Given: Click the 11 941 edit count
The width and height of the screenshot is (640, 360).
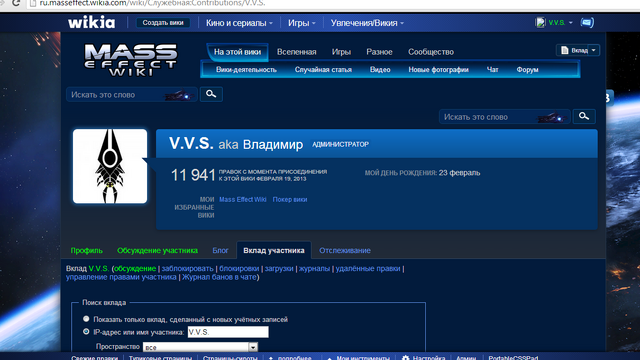Looking at the screenshot, I should 193,175.
